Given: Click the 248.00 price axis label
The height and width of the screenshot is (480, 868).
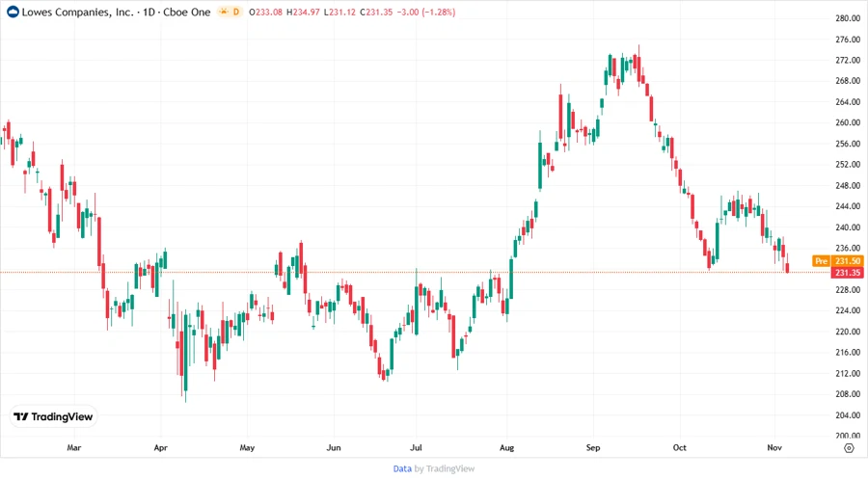Looking at the screenshot, I should (848, 185).
